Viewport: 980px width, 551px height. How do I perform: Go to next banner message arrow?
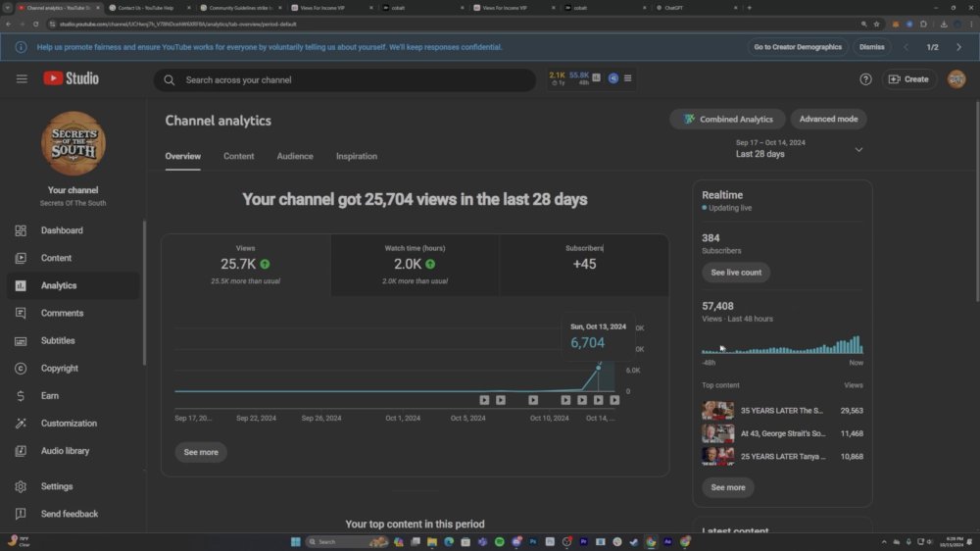click(958, 47)
